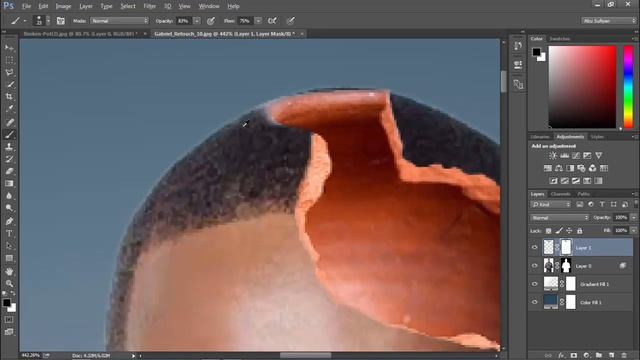Select the Zoom tool
The image size is (640, 360).
(9, 284)
